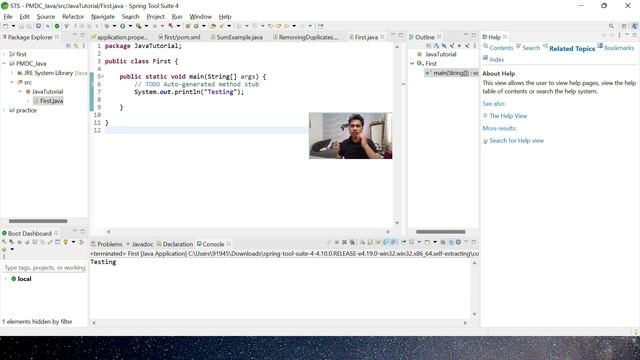Click Outline panel horizontal scrollbar
Screen dimensions: 640x360
tap(440, 231)
